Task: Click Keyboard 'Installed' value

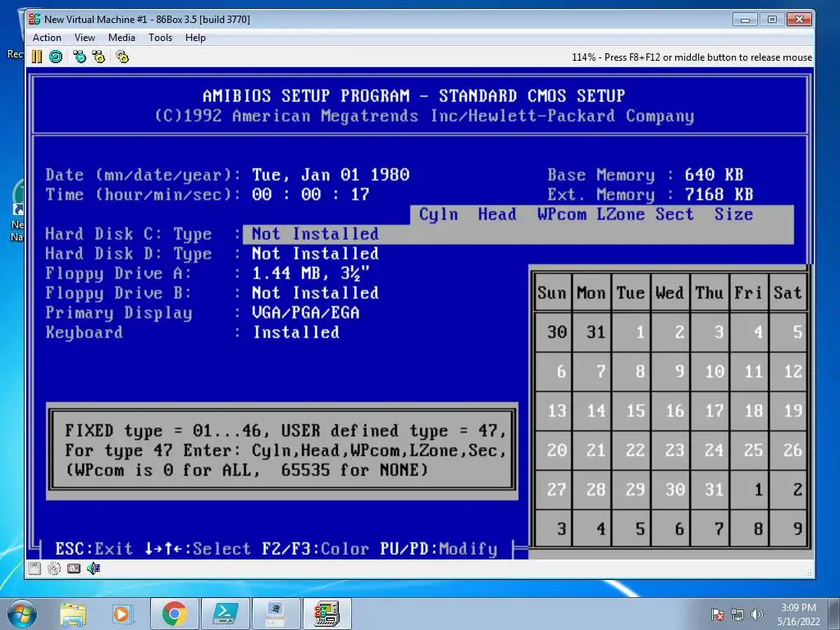Action: tap(296, 332)
